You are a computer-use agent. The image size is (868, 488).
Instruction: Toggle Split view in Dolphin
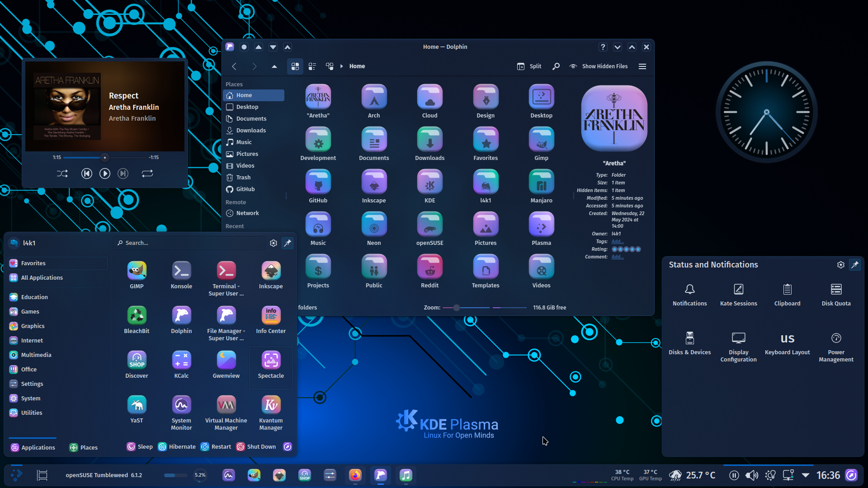coord(529,66)
